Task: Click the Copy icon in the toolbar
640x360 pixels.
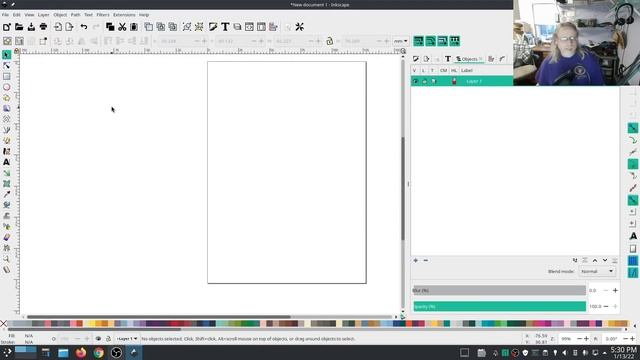Action: pos(110,27)
